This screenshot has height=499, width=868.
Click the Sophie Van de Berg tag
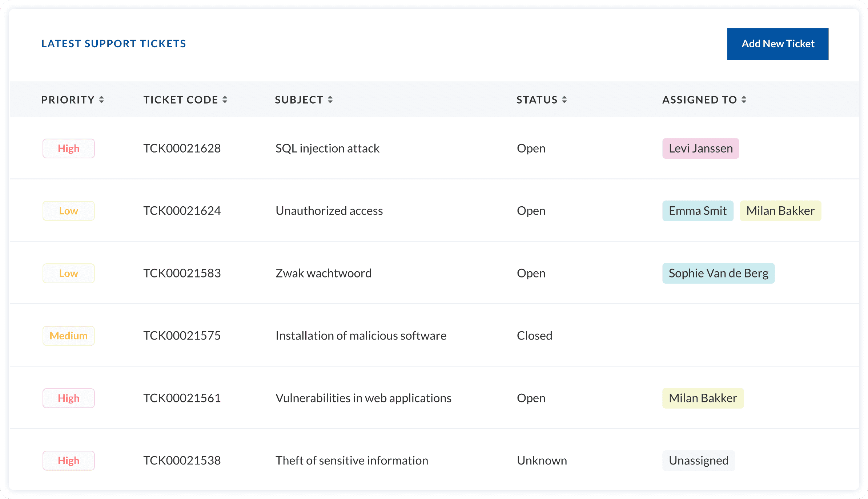(x=718, y=273)
